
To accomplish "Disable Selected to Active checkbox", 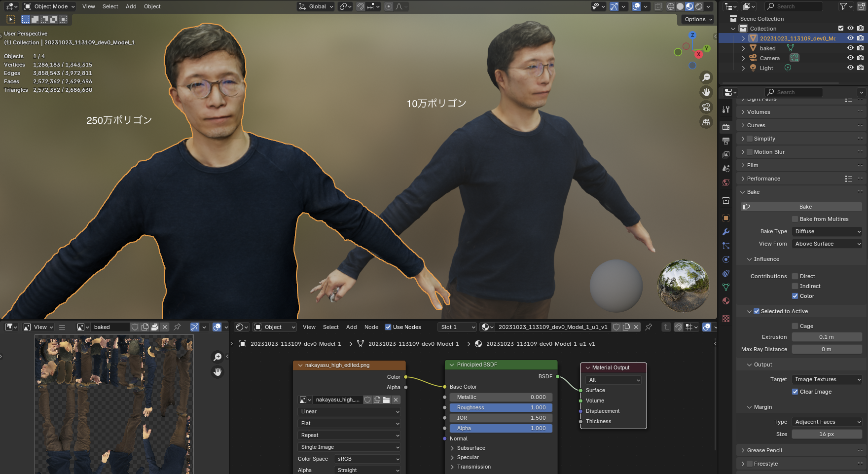I will pyautogui.click(x=757, y=311).
